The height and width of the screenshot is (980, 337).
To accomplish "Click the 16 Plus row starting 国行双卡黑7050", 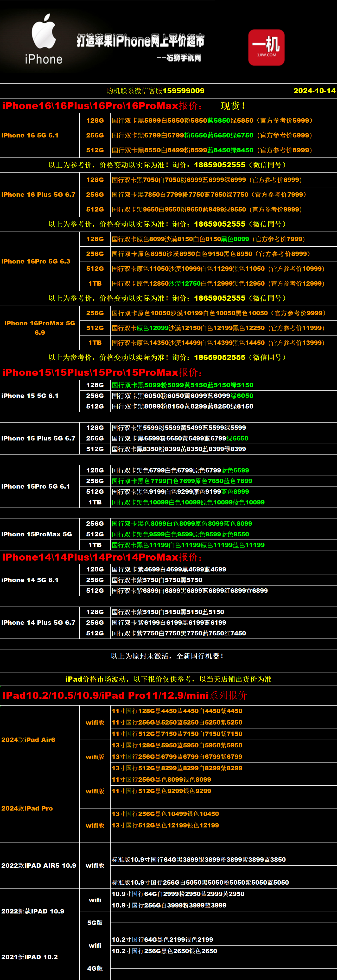I will tap(224, 180).
